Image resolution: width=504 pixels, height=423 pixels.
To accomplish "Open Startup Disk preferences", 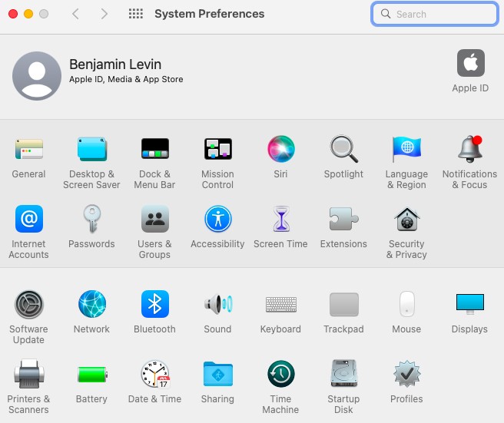I will [x=344, y=374].
